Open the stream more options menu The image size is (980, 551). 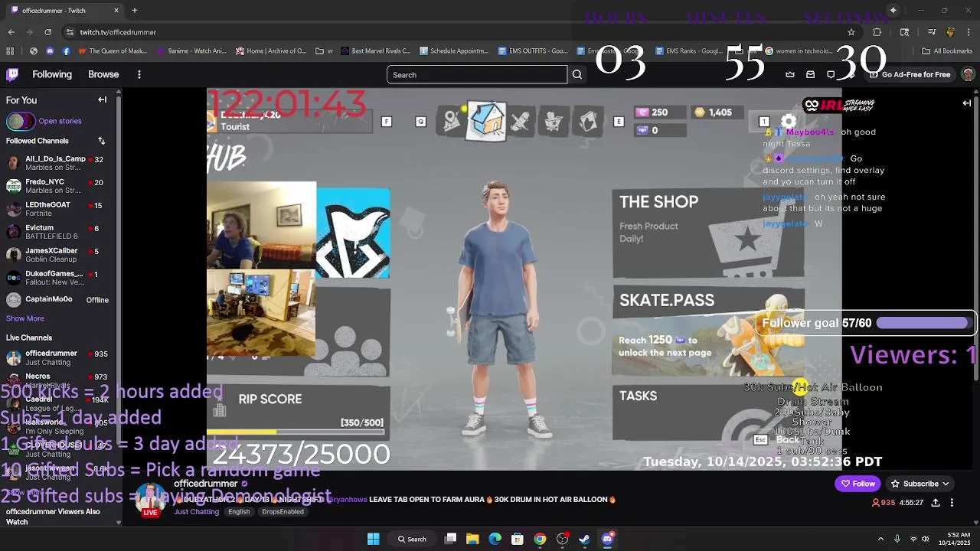[952, 503]
